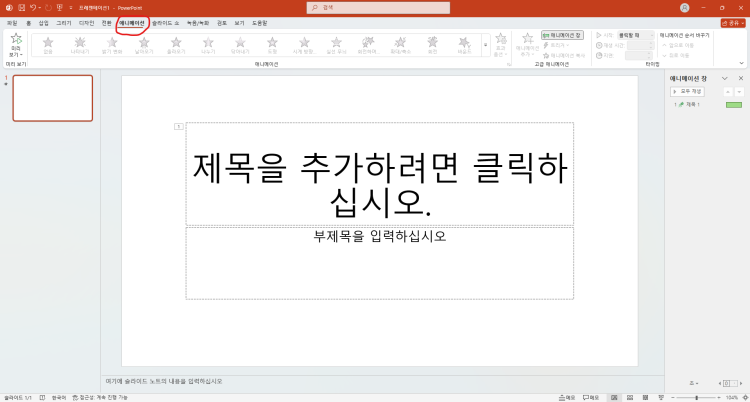Viewport: 750px width, 402px height.
Task: Open the 삽입 (Insert) tab
Action: (x=44, y=23)
